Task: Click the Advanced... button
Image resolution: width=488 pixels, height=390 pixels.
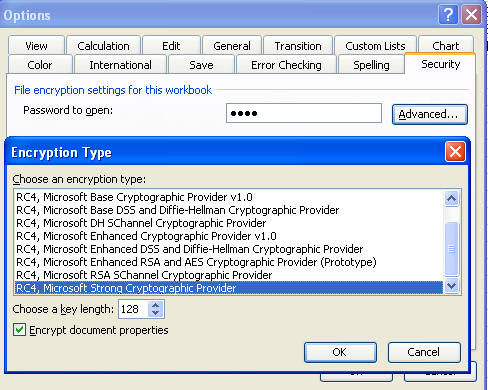Action: point(430,114)
